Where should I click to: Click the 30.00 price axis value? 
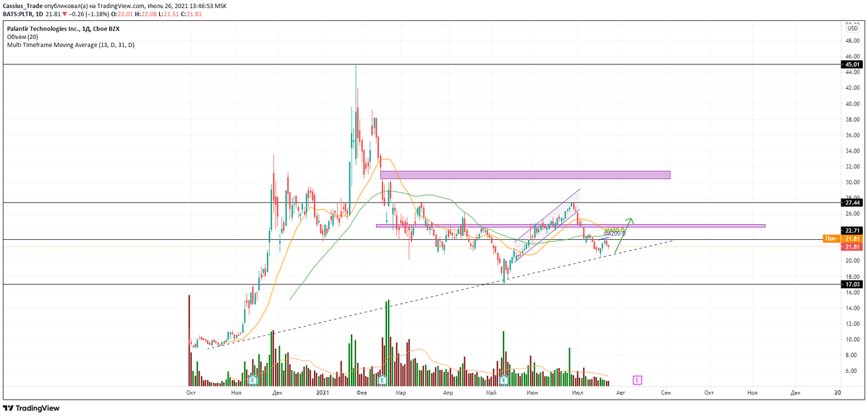click(852, 182)
